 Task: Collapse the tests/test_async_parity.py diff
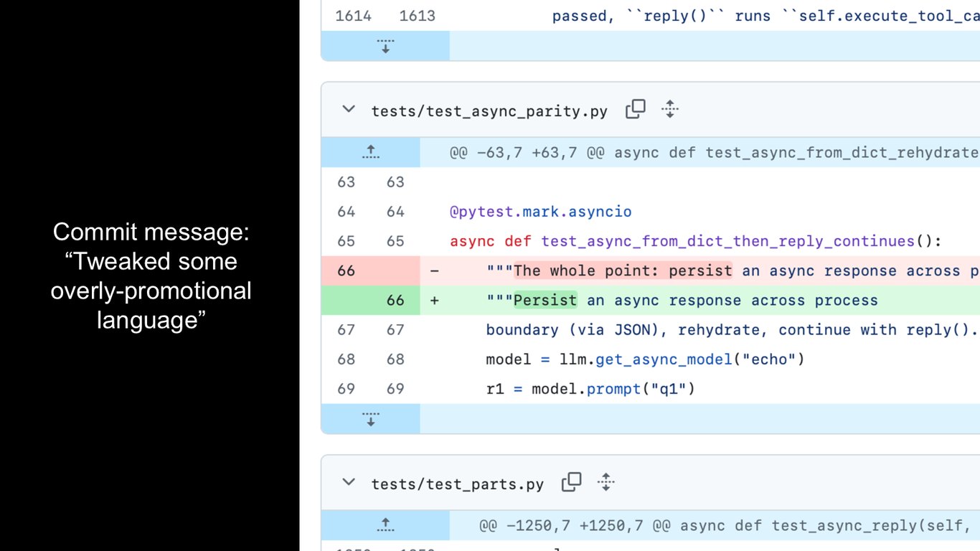349,110
